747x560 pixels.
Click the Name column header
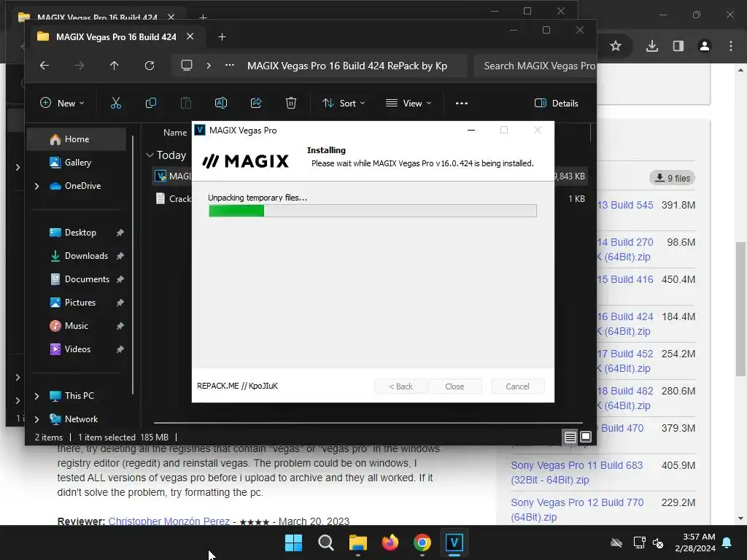point(175,133)
